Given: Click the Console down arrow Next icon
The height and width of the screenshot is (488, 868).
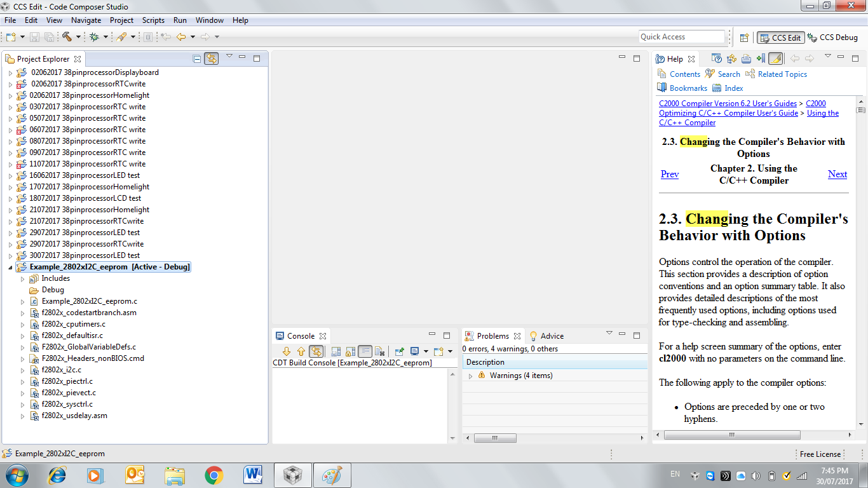Looking at the screenshot, I should click(287, 351).
